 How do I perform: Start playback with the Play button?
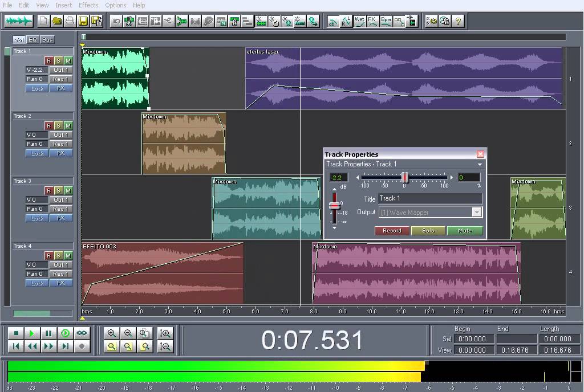point(32,333)
